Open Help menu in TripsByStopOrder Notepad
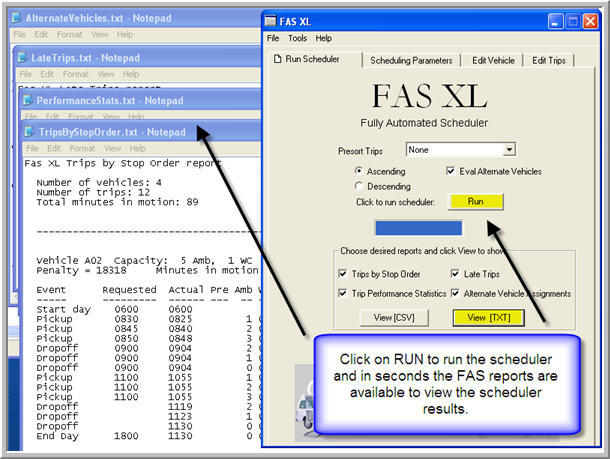 [137, 148]
